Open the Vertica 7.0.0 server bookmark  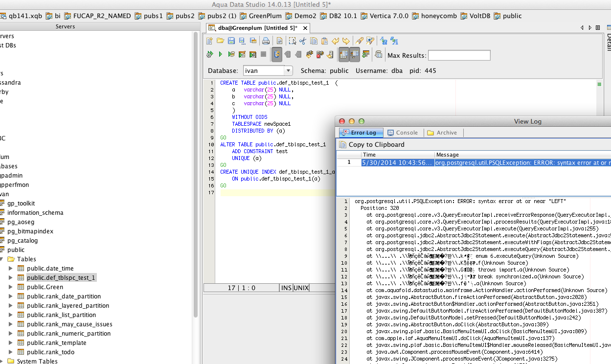384,16
